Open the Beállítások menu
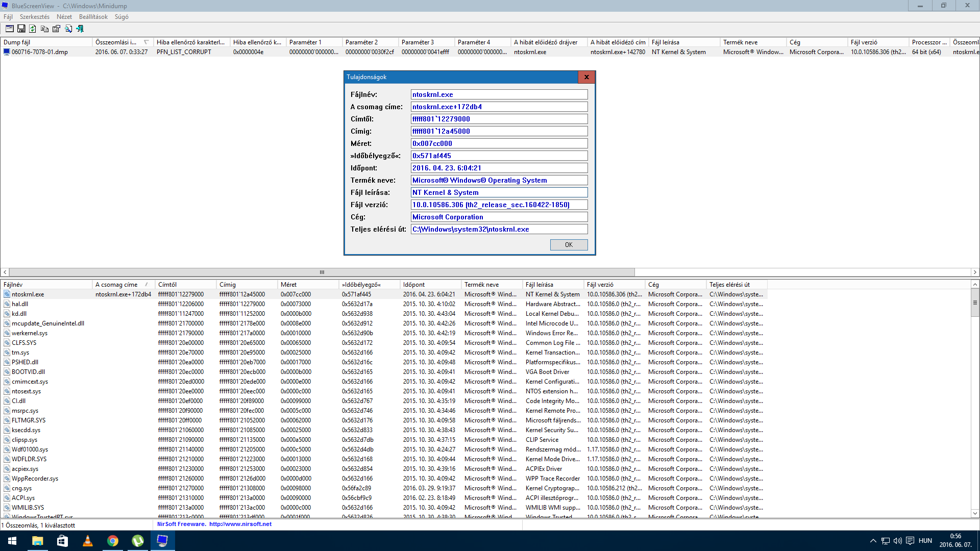This screenshot has height=551, width=980. 93,17
